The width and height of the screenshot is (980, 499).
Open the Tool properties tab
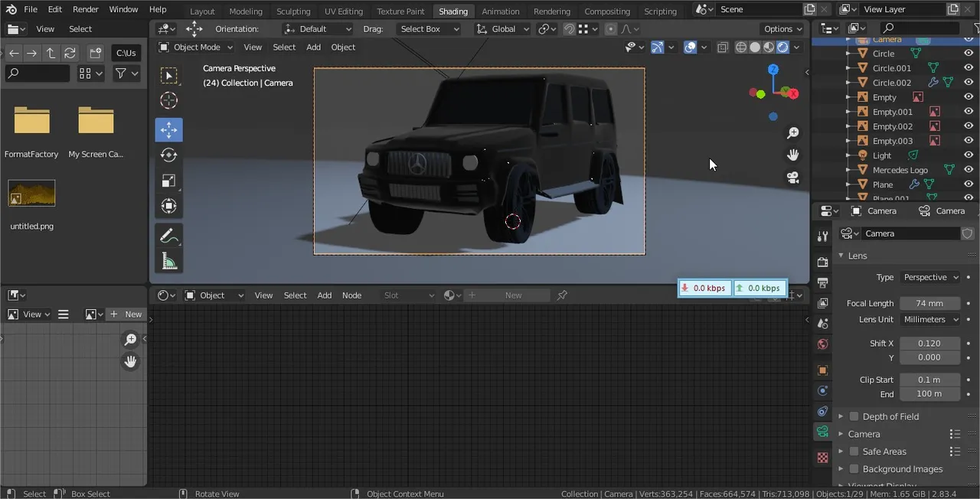pyautogui.click(x=823, y=236)
